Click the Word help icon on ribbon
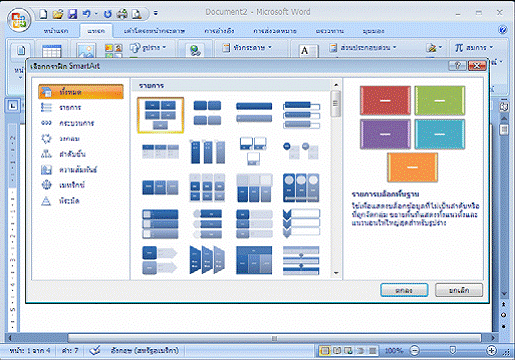515x360 pixels. [503, 30]
